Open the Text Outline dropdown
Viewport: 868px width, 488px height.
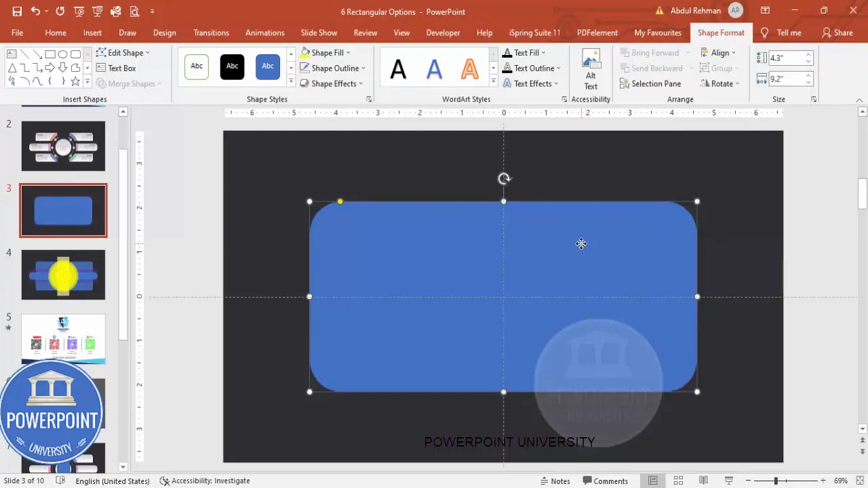click(532, 68)
